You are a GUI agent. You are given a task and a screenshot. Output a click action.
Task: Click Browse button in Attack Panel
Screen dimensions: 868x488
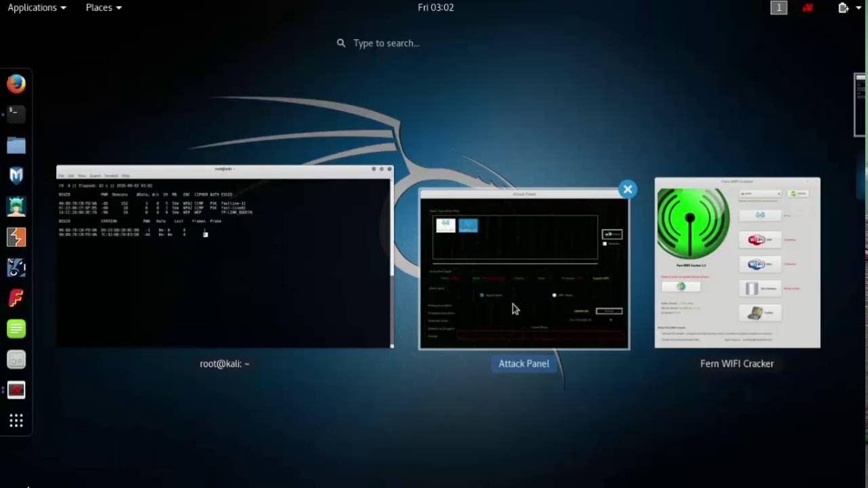pos(609,311)
